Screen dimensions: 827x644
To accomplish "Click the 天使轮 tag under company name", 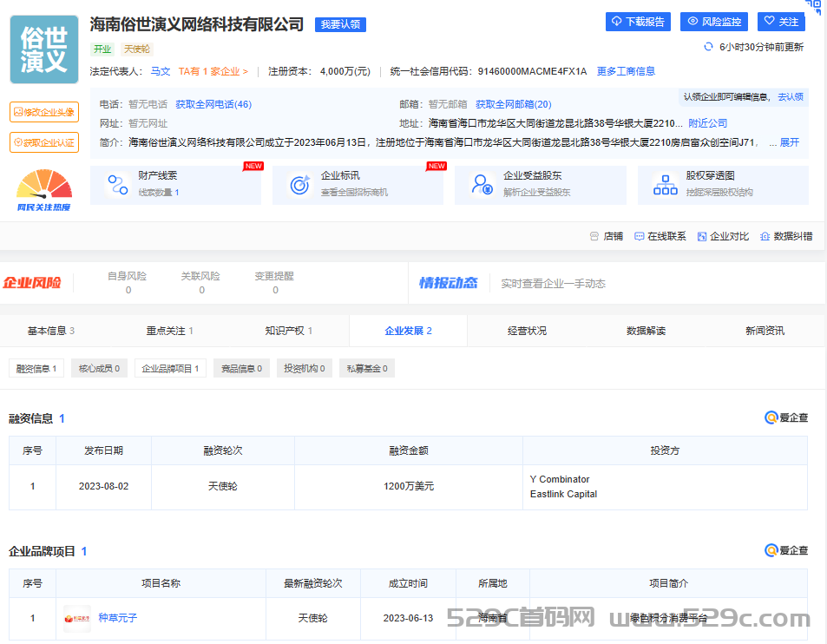I will point(136,49).
